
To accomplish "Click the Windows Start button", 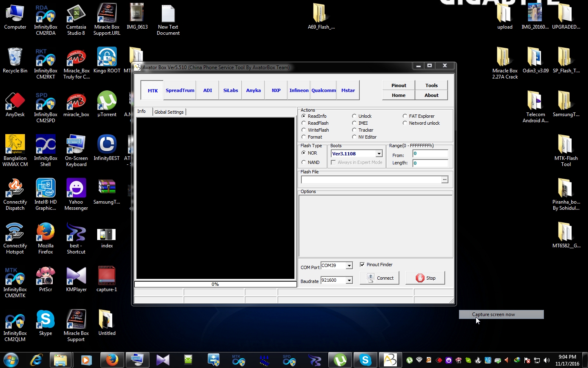I will coord(11,360).
